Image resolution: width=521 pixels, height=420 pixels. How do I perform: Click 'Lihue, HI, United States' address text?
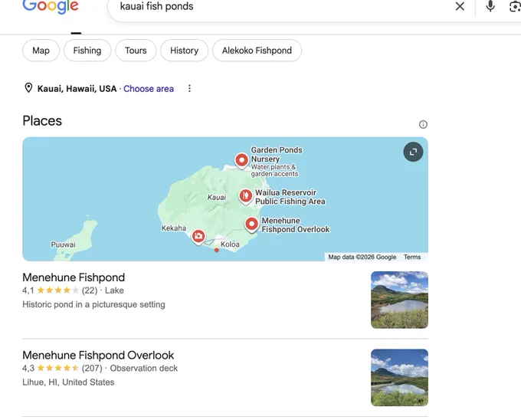[x=68, y=382]
